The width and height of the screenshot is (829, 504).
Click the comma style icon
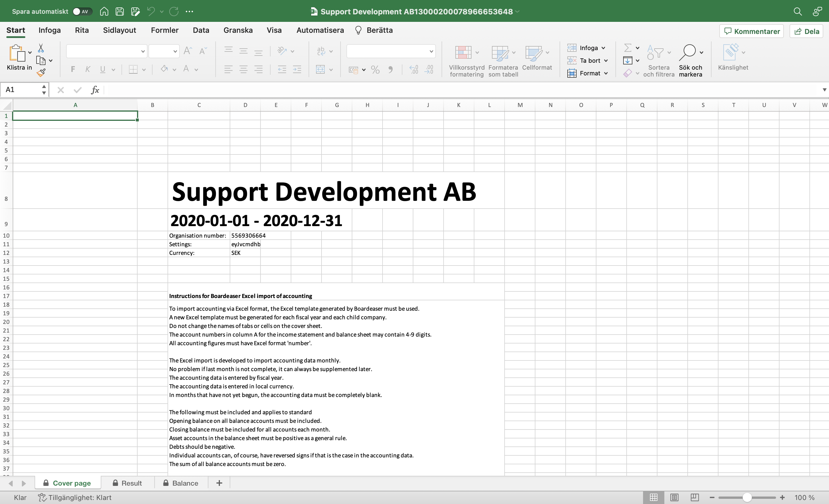[x=390, y=70]
